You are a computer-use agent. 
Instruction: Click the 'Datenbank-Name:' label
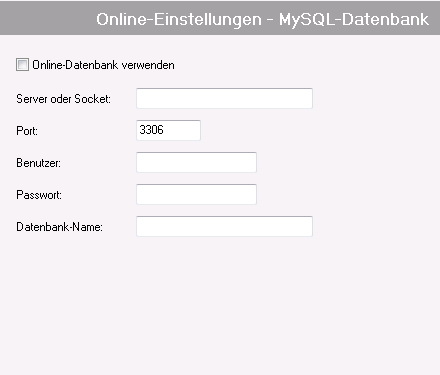pos(59,227)
